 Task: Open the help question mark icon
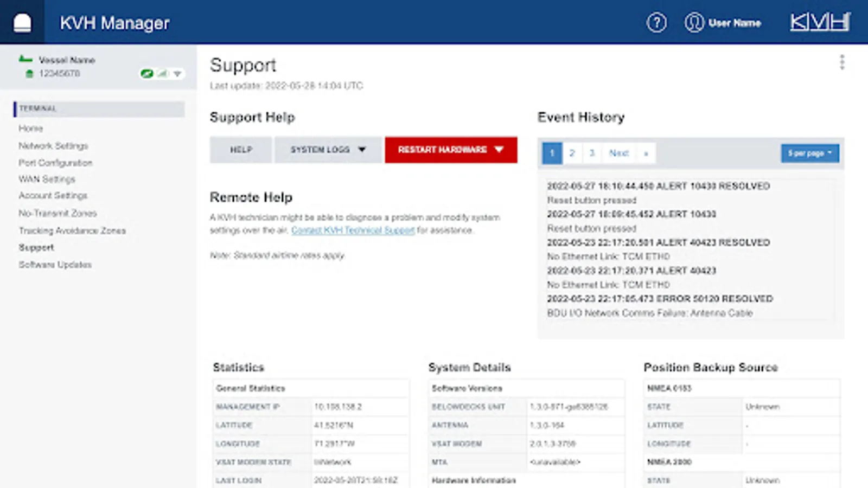[x=656, y=23]
